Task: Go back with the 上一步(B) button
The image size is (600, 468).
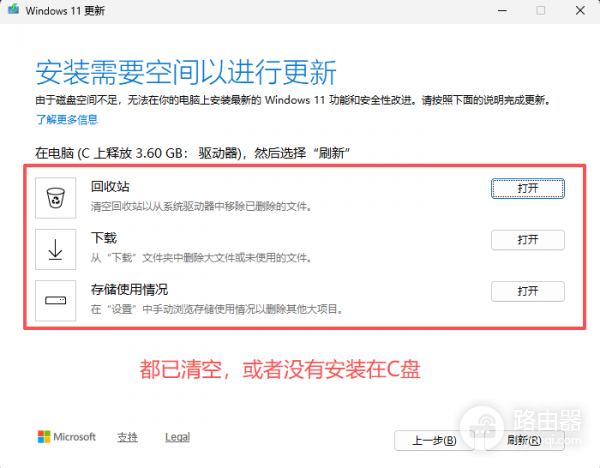Action: [x=434, y=440]
